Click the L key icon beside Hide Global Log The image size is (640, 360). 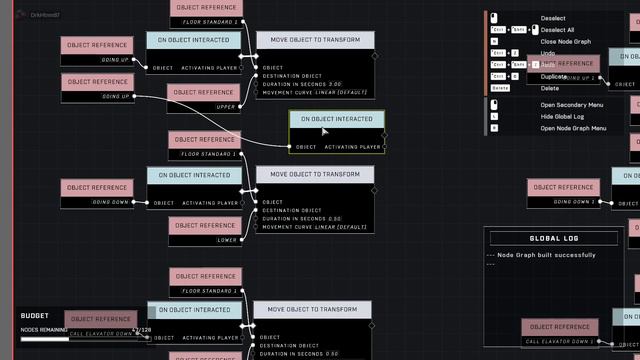point(494,117)
